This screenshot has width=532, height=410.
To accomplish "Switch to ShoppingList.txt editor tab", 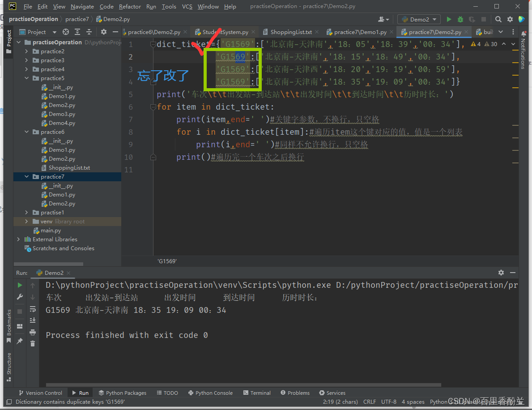I will click(x=291, y=32).
